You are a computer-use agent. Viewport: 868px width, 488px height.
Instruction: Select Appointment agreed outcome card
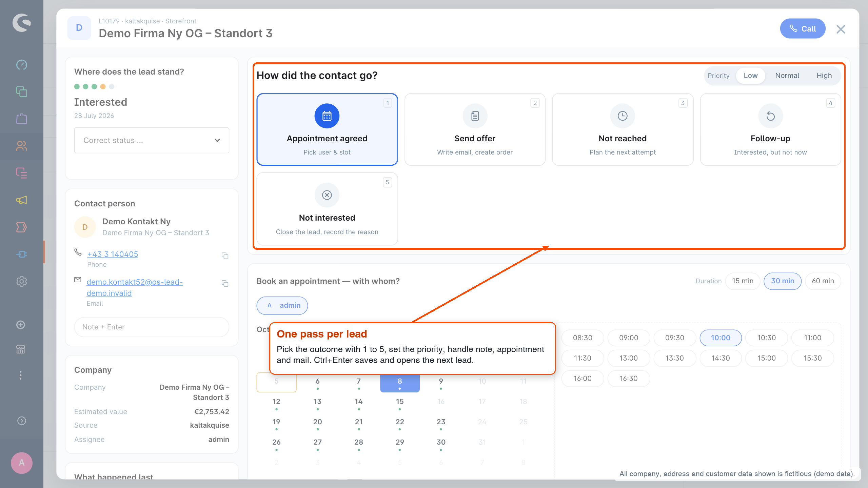327,129
